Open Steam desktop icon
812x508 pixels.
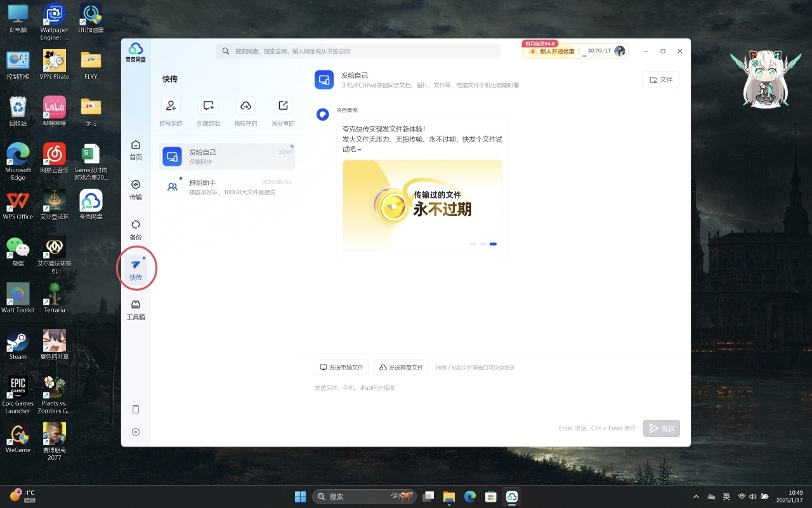point(18,345)
